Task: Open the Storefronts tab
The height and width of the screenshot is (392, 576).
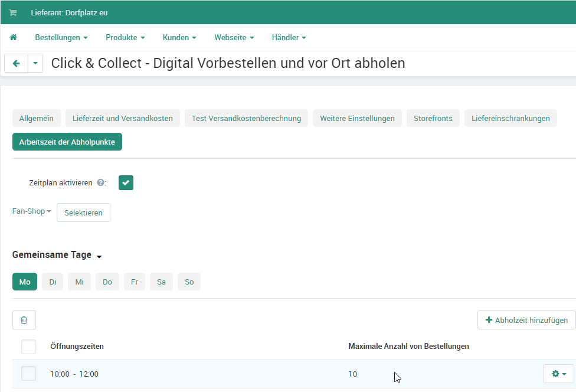Action: (433, 118)
